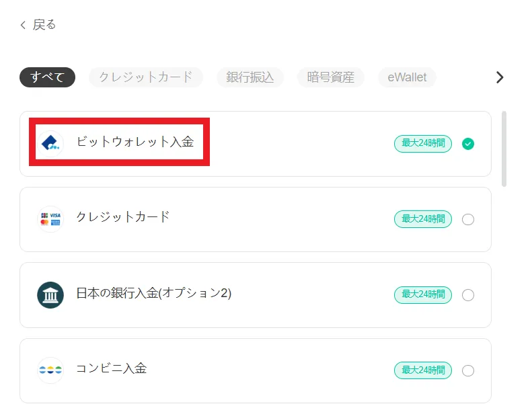Filter by the eWallet tab
Screen dimensions: 532x404
click(407, 77)
